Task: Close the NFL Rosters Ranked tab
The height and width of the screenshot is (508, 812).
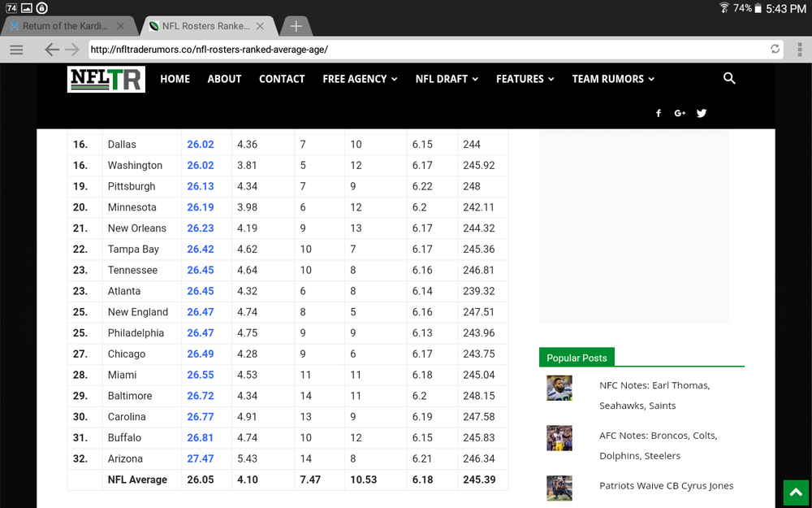Action: pos(260,26)
